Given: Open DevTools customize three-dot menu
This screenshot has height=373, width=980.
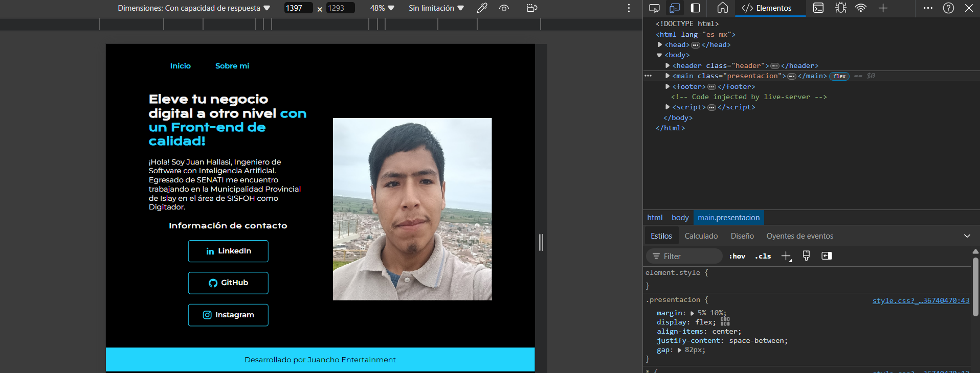Looking at the screenshot, I should pyautogui.click(x=928, y=8).
